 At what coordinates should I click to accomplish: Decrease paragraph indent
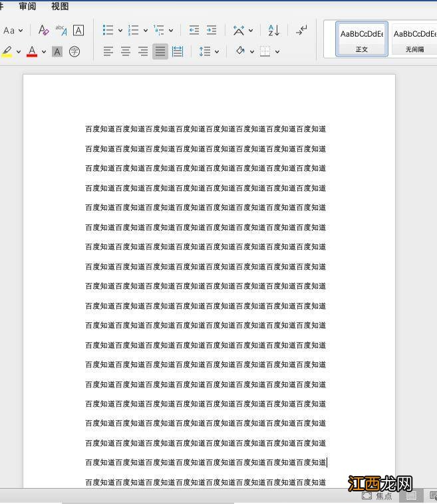click(194, 30)
